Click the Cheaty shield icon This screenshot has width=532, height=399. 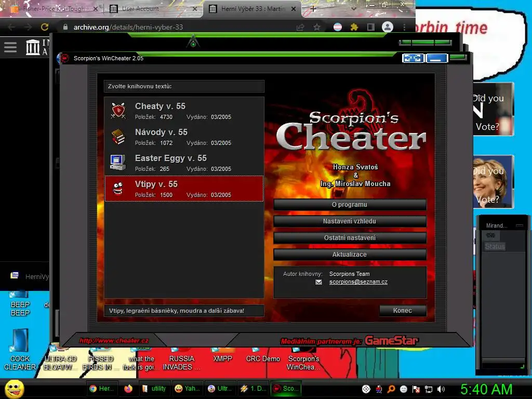click(118, 111)
